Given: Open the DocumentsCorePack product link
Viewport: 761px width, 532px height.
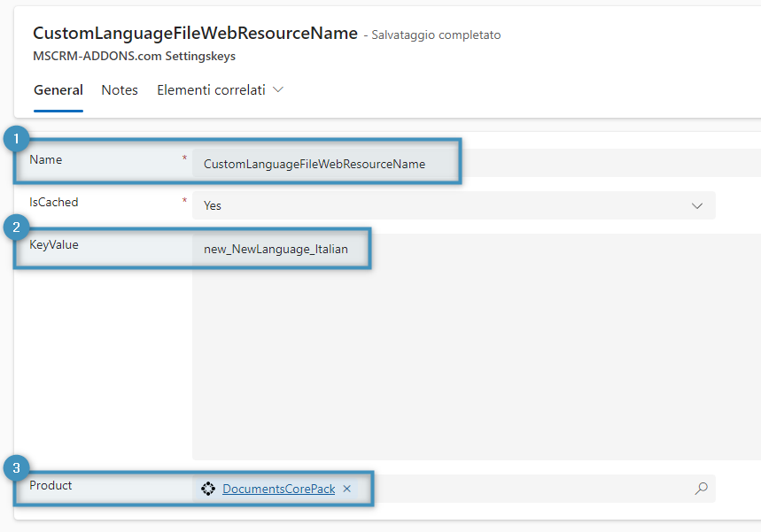Looking at the screenshot, I should pyautogui.click(x=278, y=489).
